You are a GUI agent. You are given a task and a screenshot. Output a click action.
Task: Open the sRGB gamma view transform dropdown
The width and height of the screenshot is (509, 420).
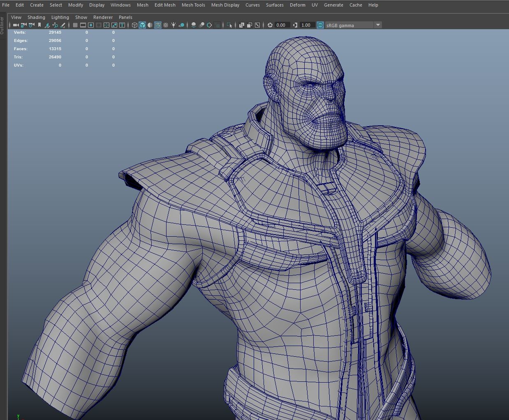click(353, 25)
